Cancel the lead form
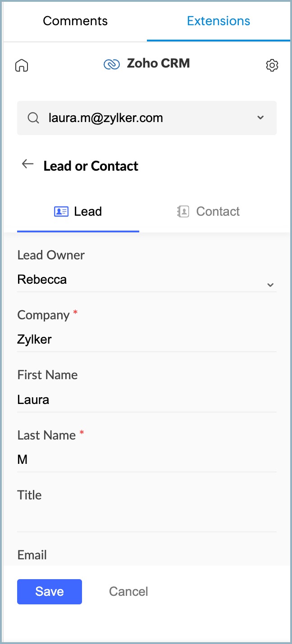292x644 pixels. click(128, 591)
